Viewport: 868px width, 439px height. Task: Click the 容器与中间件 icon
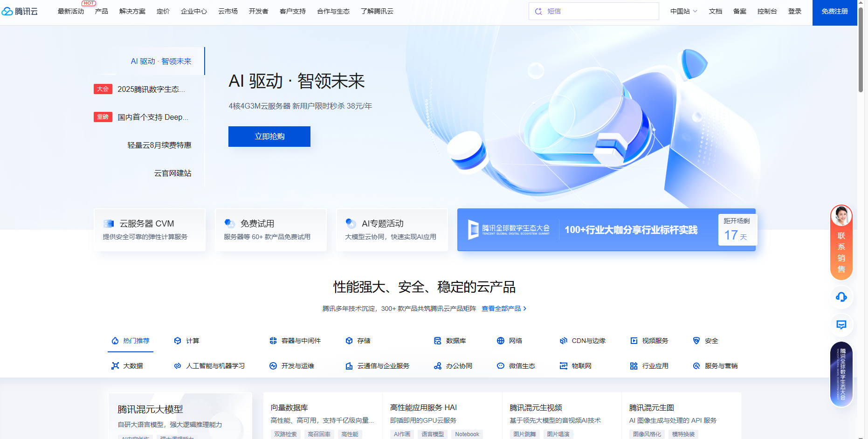[x=273, y=341]
